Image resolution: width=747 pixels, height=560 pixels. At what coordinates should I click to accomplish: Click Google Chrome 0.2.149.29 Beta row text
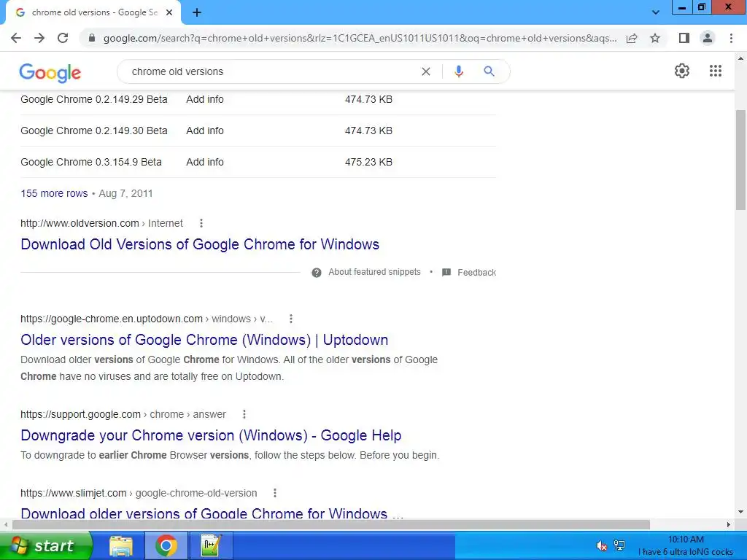click(x=94, y=99)
